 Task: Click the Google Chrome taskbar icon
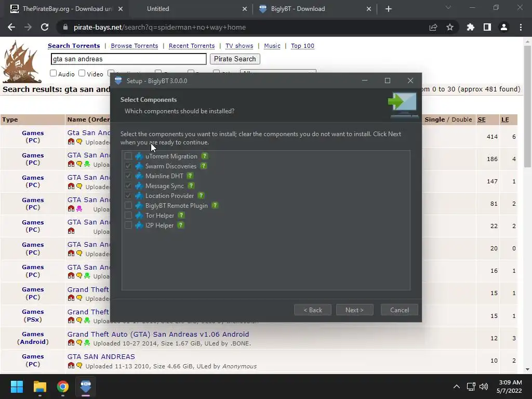[x=63, y=387]
